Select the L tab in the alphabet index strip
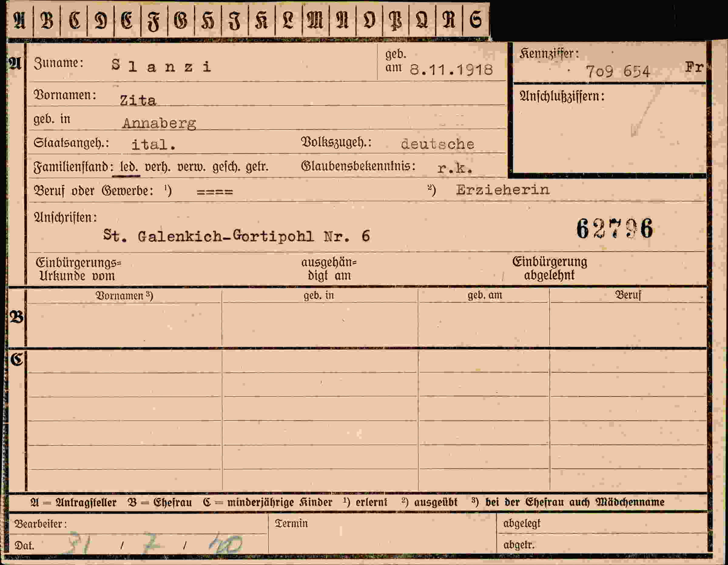Screen dimensions: 728x565 (288, 20)
